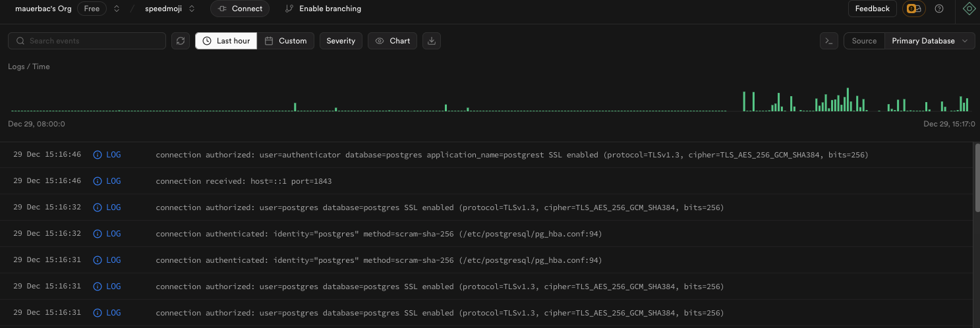
Task: Click the Connect button
Action: coord(240,9)
